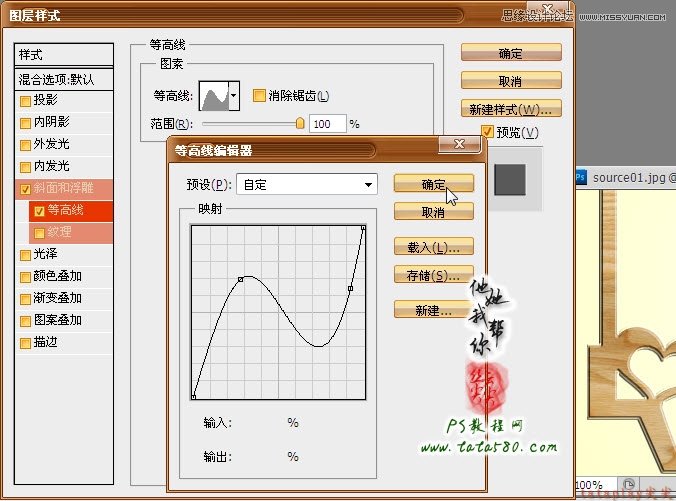Enable the 光泽 satin checkbox
The height and width of the screenshot is (501, 676).
(25, 255)
